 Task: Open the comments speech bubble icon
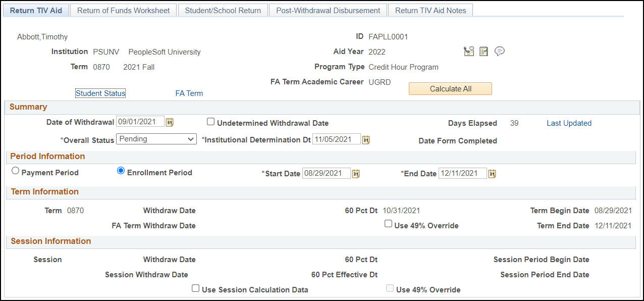(499, 51)
